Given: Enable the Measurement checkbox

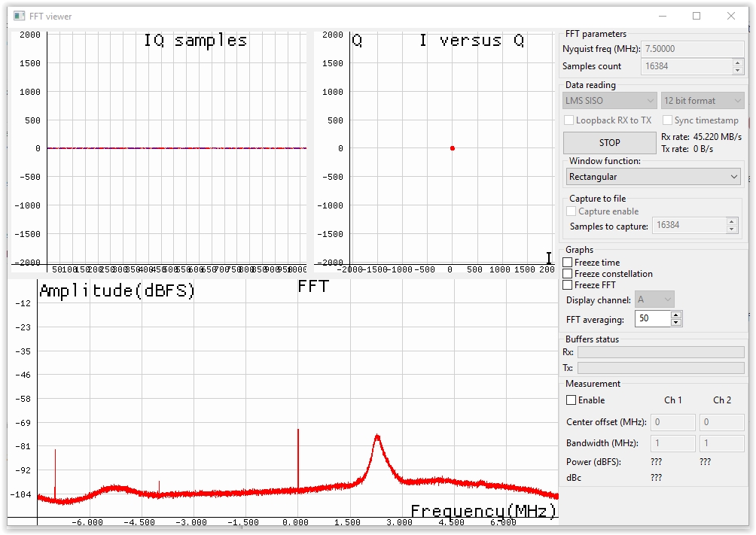Looking at the screenshot, I should (x=571, y=400).
